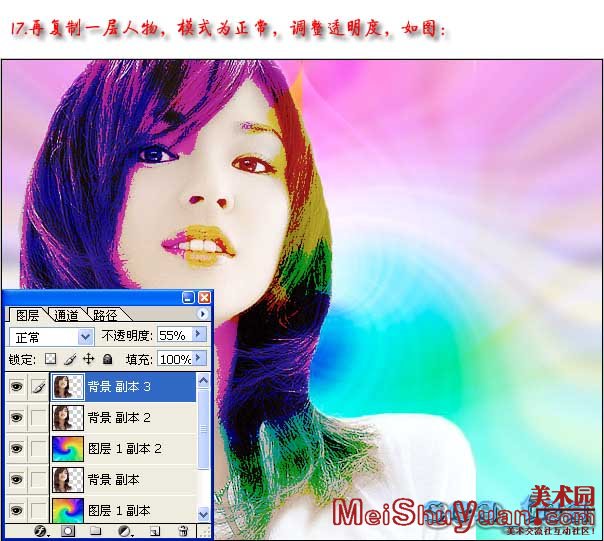This screenshot has height=541, width=604.
Task: Select the 背景 副本 2 layer name
Action: (119, 417)
